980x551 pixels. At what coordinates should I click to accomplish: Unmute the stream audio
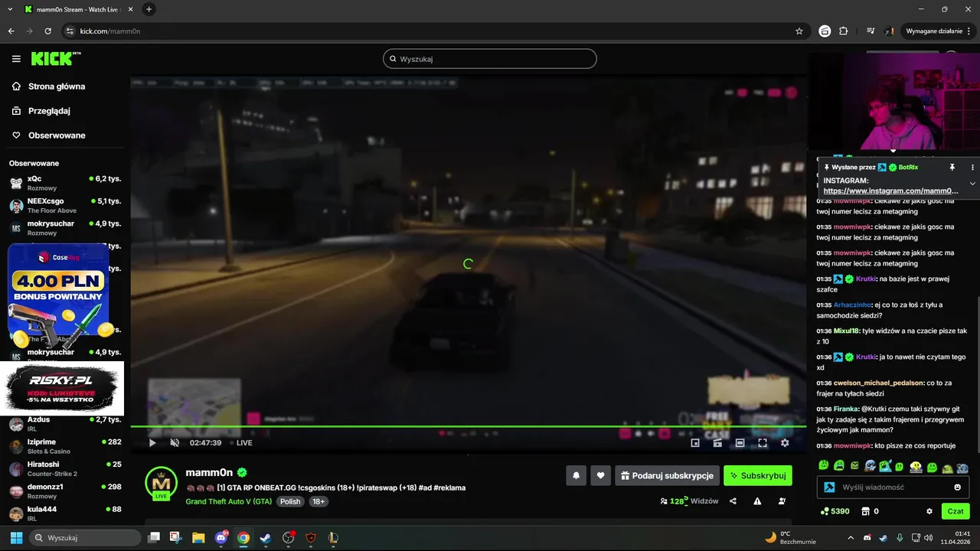[x=175, y=442]
